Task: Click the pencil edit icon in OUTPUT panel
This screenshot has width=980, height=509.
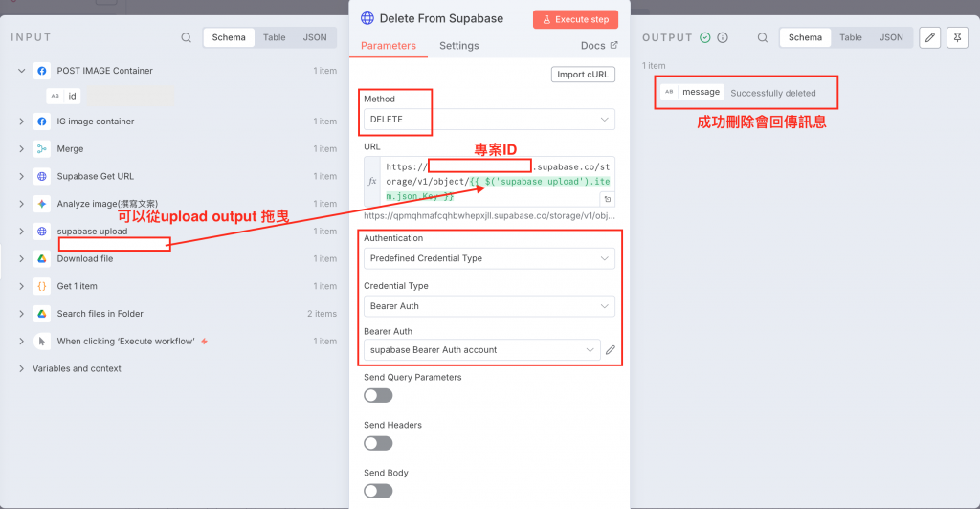Action: pos(930,37)
